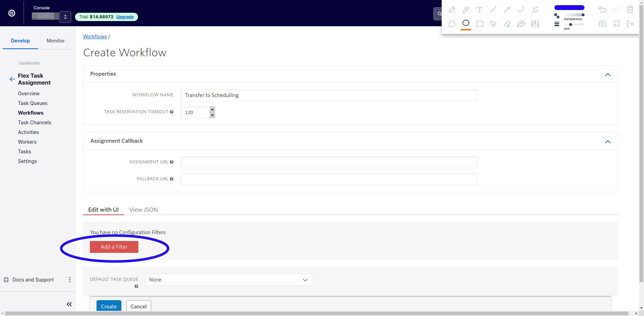The height and width of the screenshot is (316, 644).
Task: Select the S-shaped freeform curve tool
Action: point(535,10)
